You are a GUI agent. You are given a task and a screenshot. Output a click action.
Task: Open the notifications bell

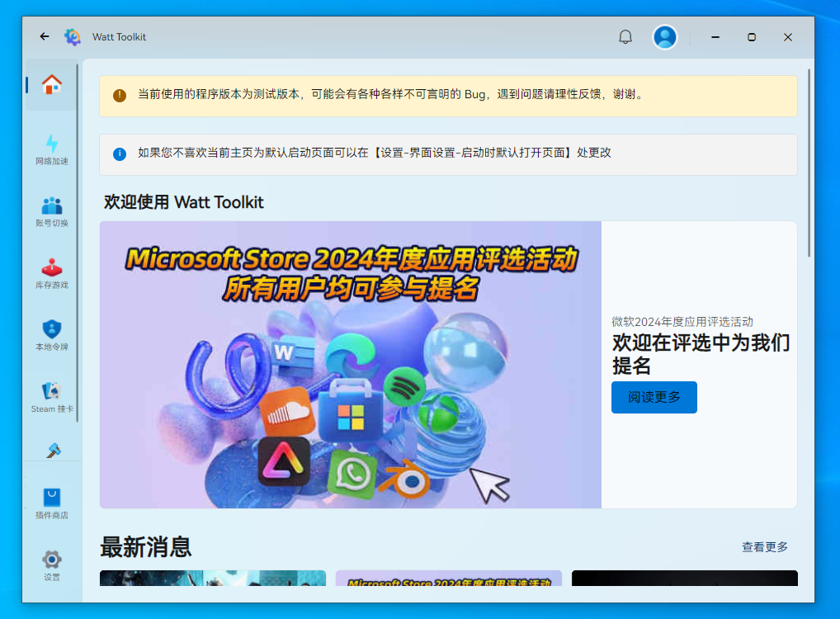tap(625, 37)
